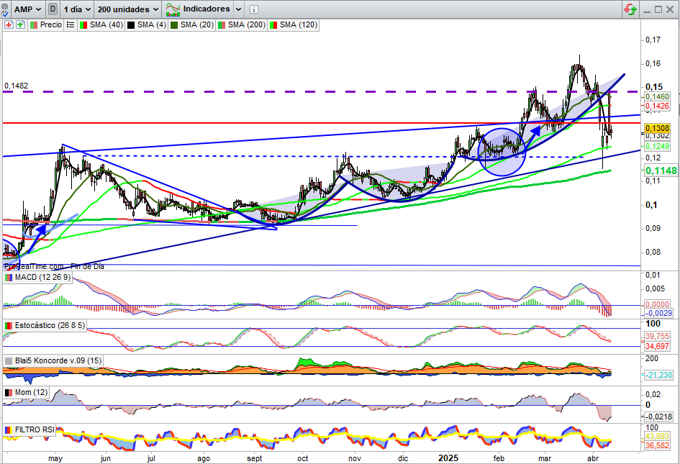Click the red plus add icon
This screenshot has width=680, height=464.
(x=8, y=25)
